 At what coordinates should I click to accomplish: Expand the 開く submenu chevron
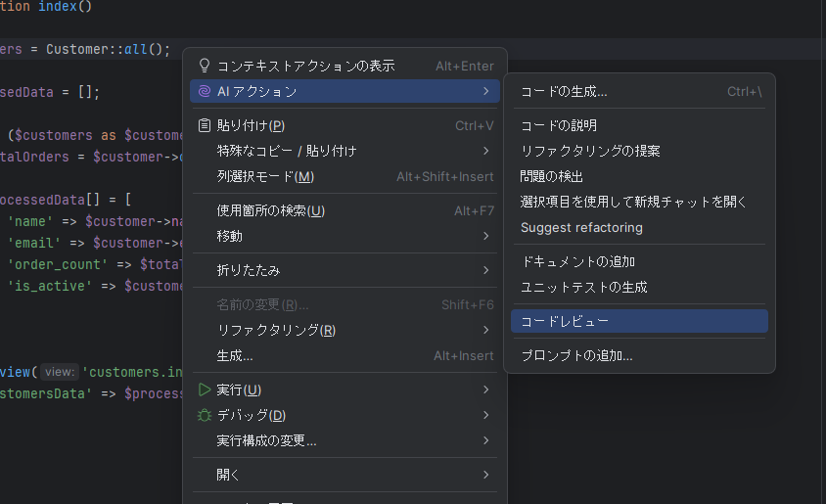tap(486, 475)
